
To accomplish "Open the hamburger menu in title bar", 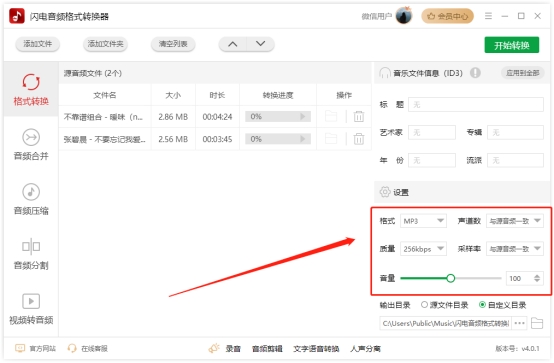I will 488,16.
